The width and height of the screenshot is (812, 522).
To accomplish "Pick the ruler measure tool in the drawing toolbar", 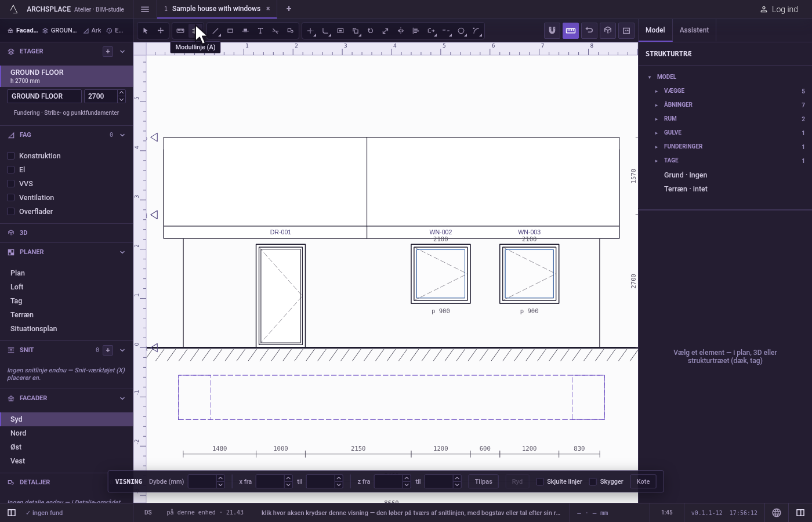I will [180, 31].
